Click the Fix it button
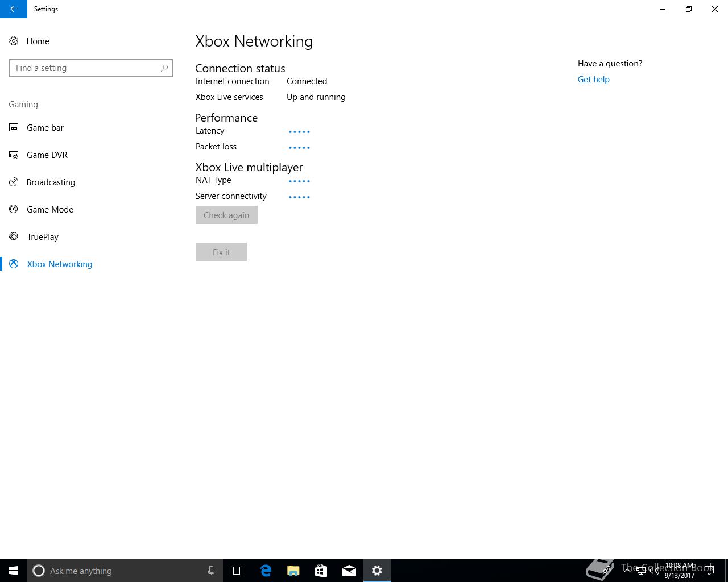Image resolution: width=728 pixels, height=582 pixels. tap(221, 252)
